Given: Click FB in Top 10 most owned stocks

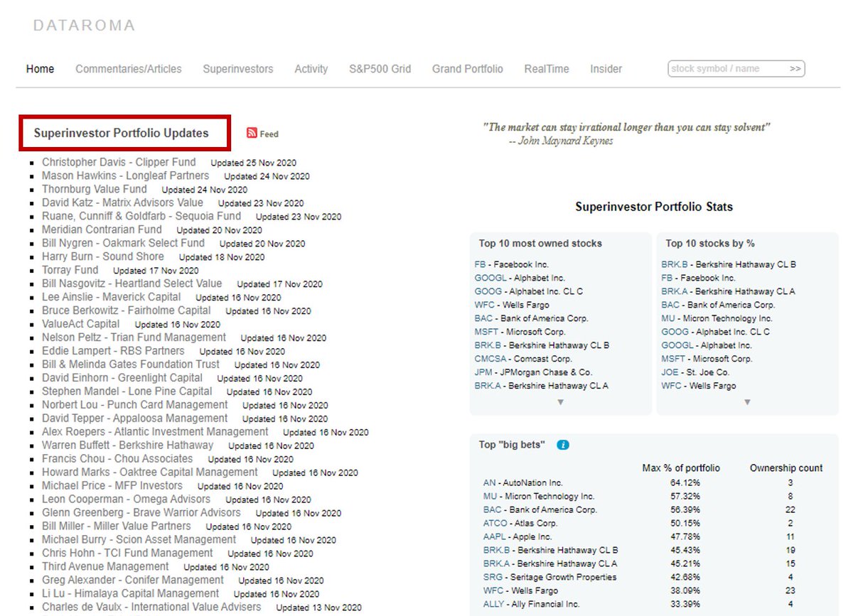Looking at the screenshot, I should click(480, 264).
